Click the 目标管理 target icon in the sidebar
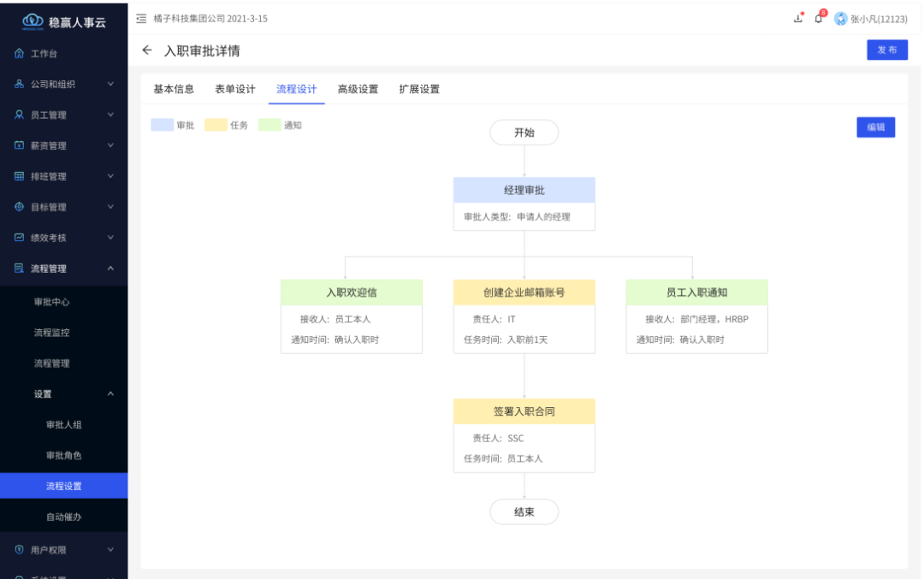 pyautogui.click(x=19, y=207)
